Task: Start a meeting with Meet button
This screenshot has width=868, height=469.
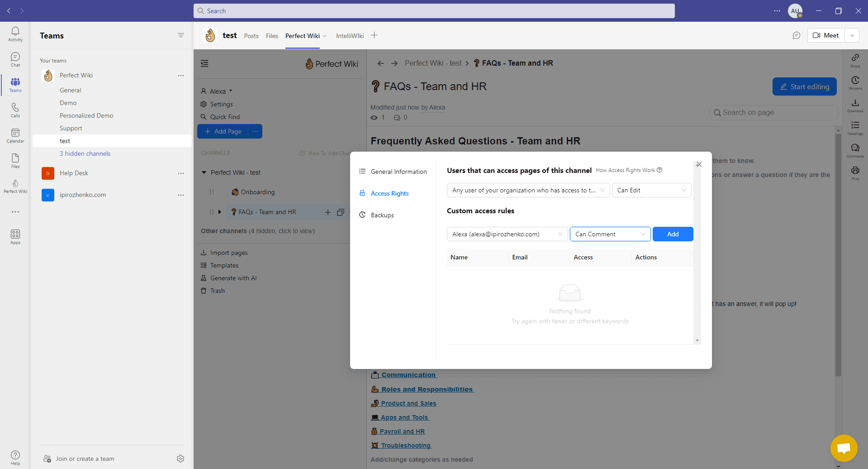Action: [826, 35]
